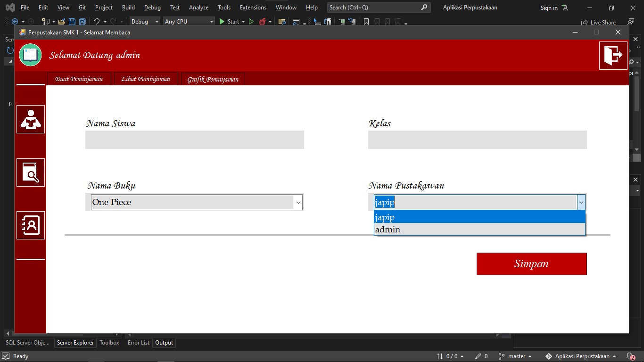Switch to the Lihat Peminjaman tab
Image resolution: width=644 pixels, height=362 pixels.
click(x=146, y=79)
